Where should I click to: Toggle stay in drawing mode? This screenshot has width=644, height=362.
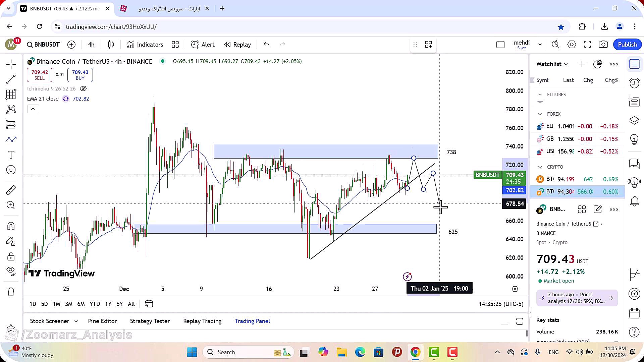[11, 241]
